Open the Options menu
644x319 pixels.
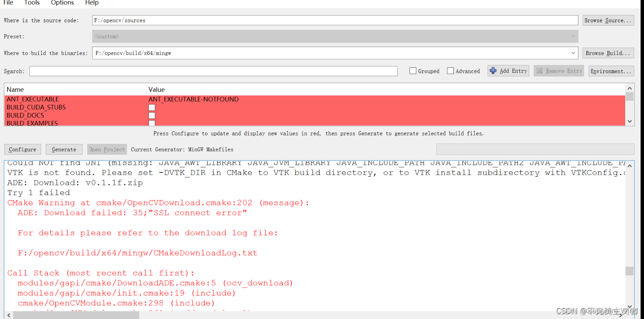pyautogui.click(x=62, y=3)
